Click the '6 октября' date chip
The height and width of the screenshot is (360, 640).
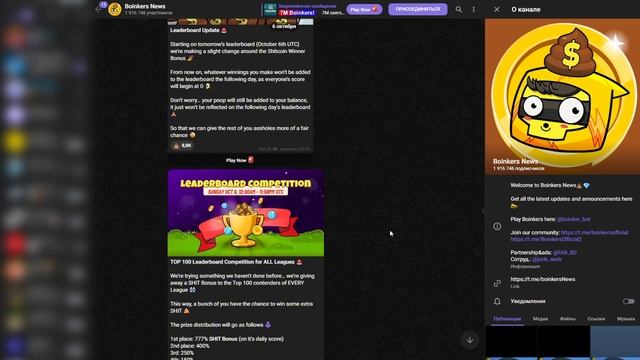[x=284, y=26]
